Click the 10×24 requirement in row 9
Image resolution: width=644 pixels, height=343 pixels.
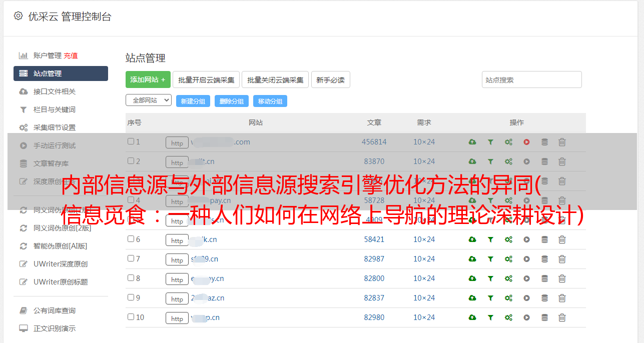pos(424,298)
